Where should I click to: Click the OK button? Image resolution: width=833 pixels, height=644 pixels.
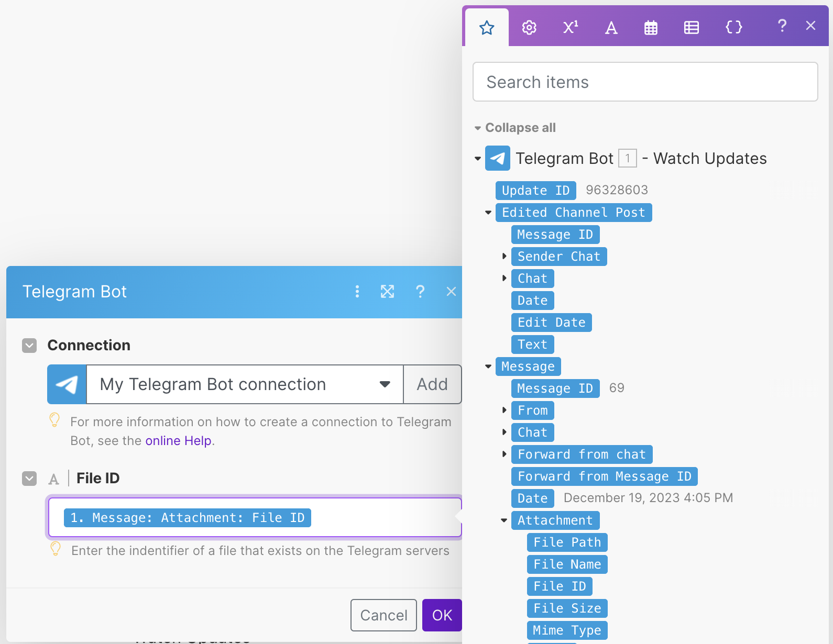[442, 615]
